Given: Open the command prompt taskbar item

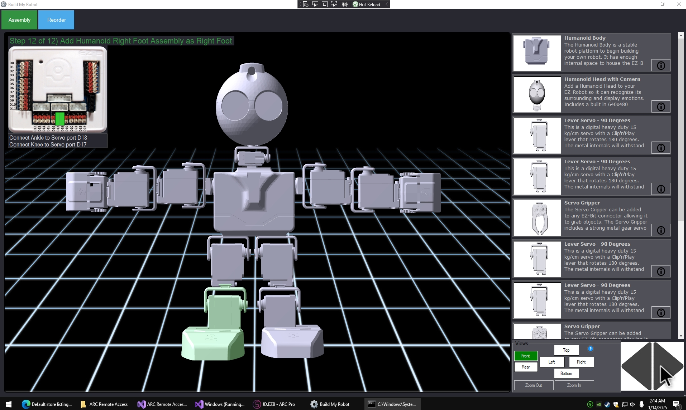Looking at the screenshot, I should tap(392, 404).
